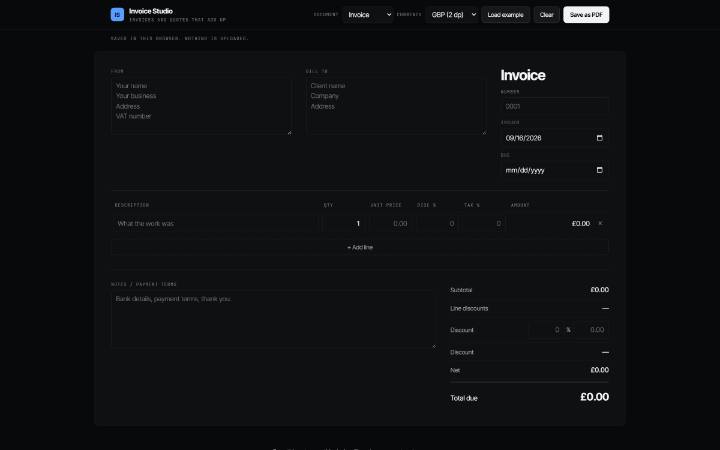
Task: Click the From details text area
Action: [201, 106]
